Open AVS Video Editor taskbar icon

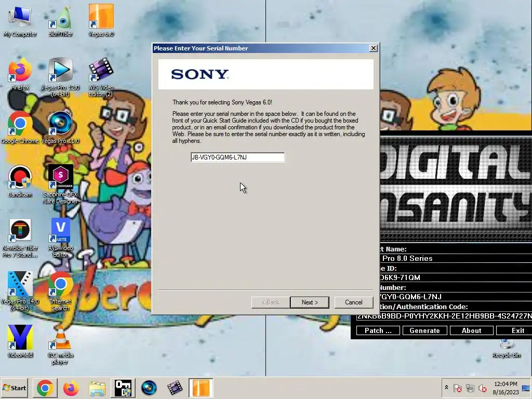click(175, 388)
